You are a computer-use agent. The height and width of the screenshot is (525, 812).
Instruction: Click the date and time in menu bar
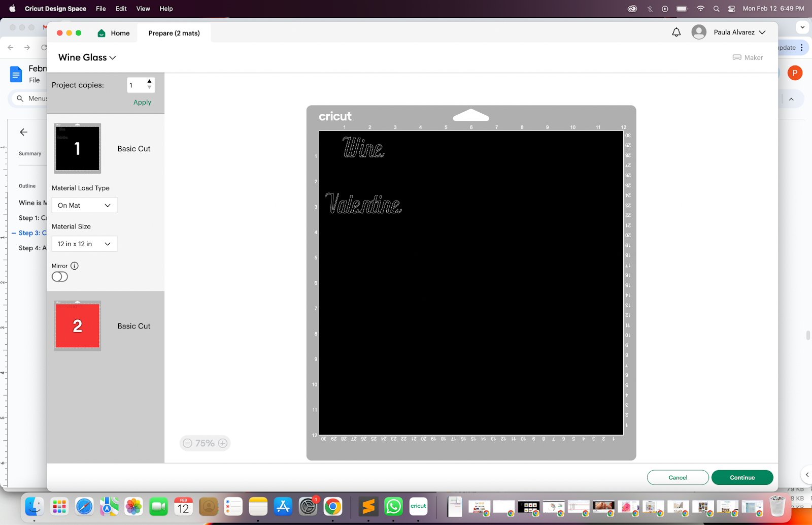773,9
